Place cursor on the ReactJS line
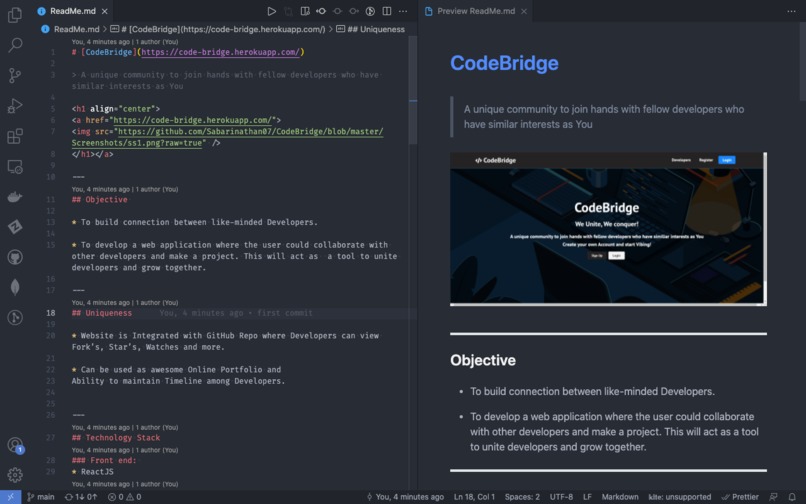The width and height of the screenshot is (806, 504). coord(93,472)
